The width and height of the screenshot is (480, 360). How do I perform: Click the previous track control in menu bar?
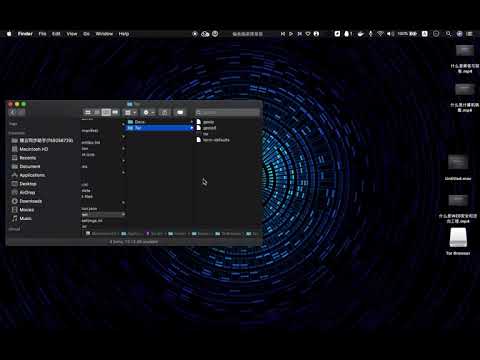pos(283,34)
